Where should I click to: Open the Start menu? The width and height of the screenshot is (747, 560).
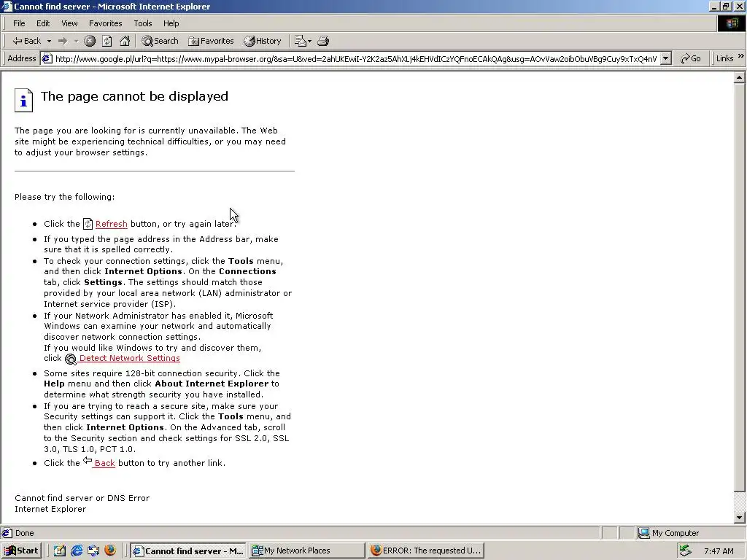21,551
